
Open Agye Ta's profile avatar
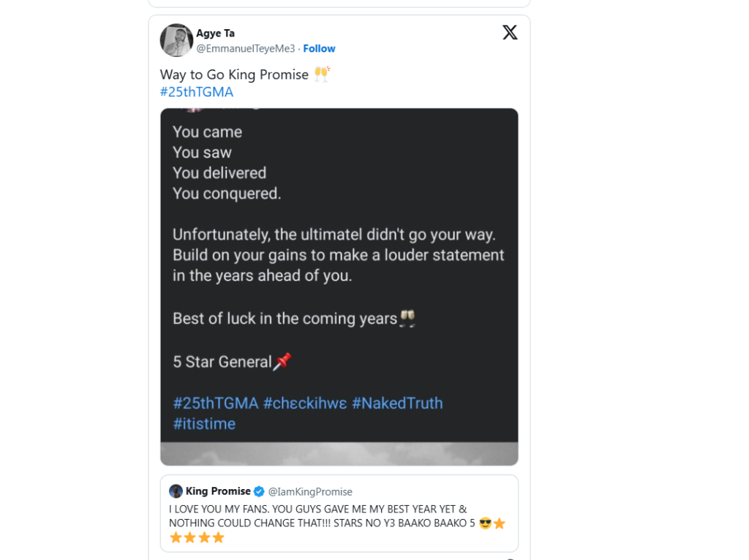click(x=176, y=40)
